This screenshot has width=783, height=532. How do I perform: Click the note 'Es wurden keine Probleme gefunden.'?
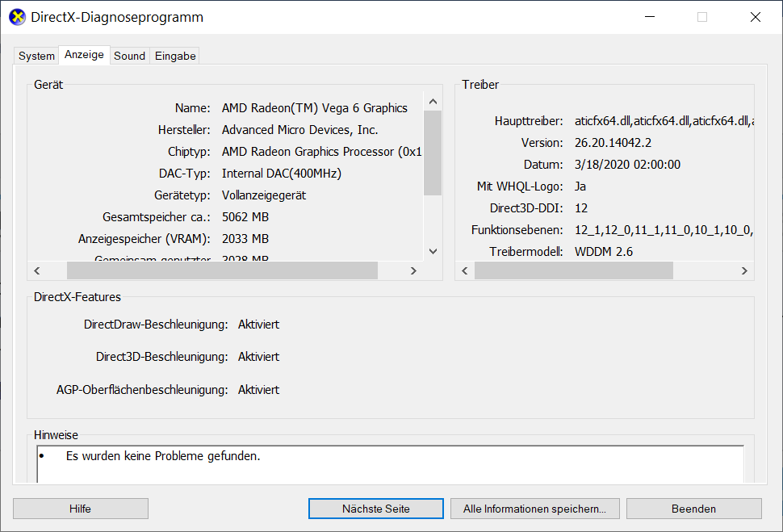163,456
